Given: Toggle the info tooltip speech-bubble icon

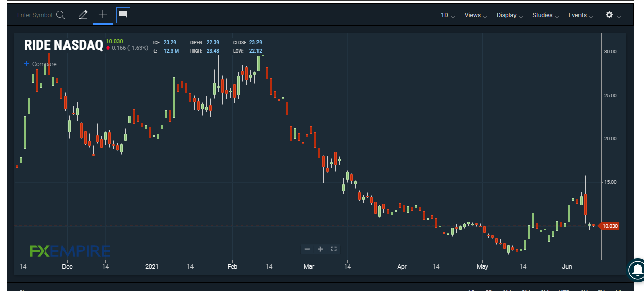Looking at the screenshot, I should pos(123,15).
